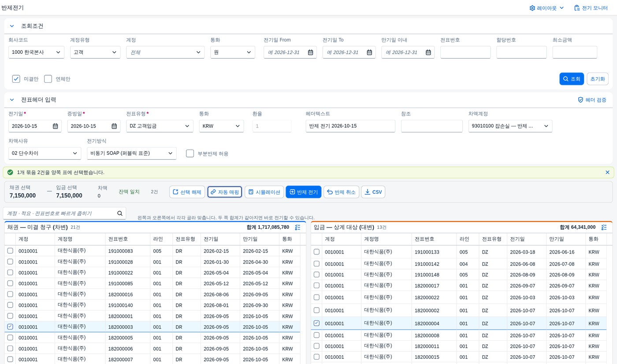Collapse the 조회조건 section
Screen dimensions: 617x364
[x=12, y=26]
